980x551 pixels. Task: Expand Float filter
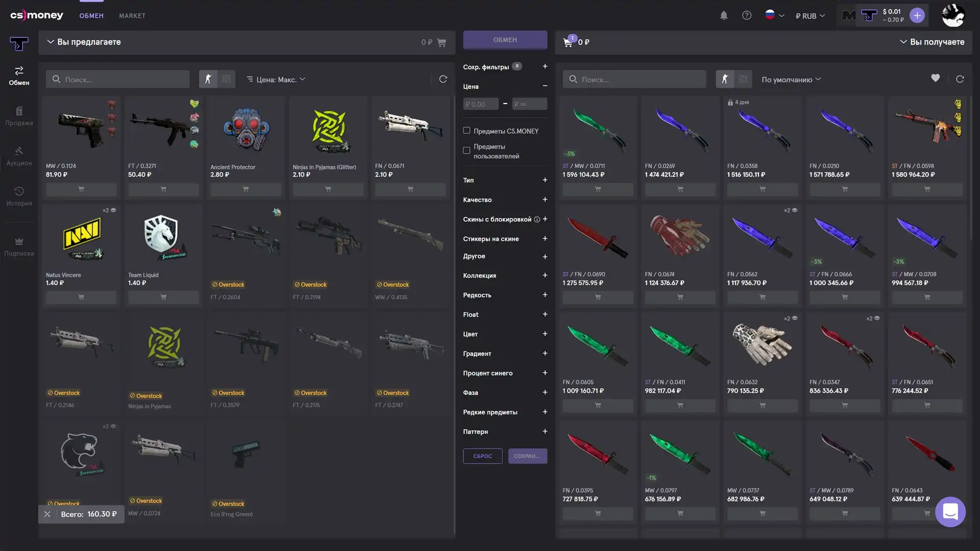(545, 315)
